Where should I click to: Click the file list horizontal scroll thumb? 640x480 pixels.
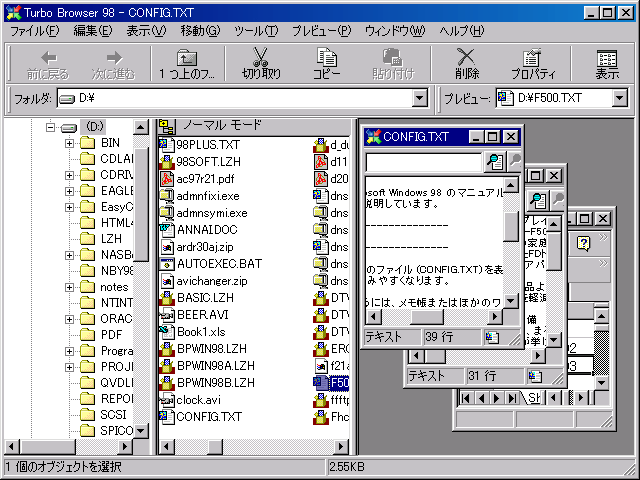point(215,447)
